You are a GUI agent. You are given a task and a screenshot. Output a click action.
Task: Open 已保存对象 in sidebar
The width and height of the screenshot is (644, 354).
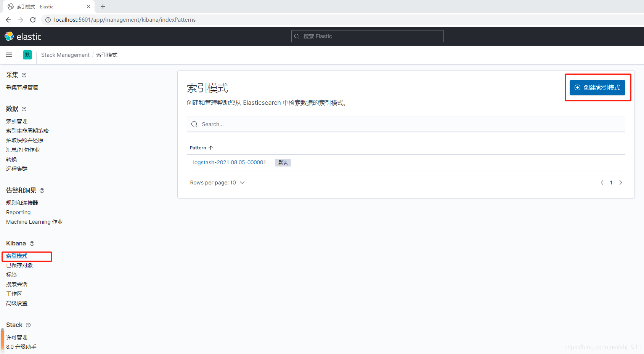pos(19,265)
